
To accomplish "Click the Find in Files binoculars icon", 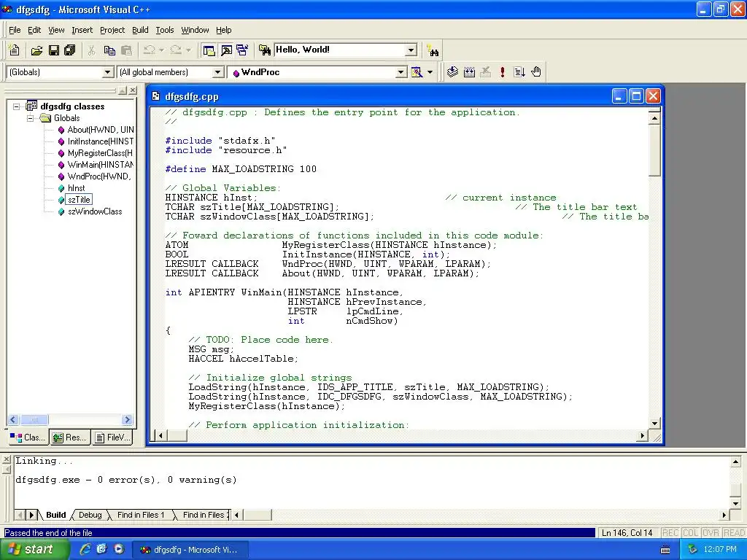I will click(264, 50).
